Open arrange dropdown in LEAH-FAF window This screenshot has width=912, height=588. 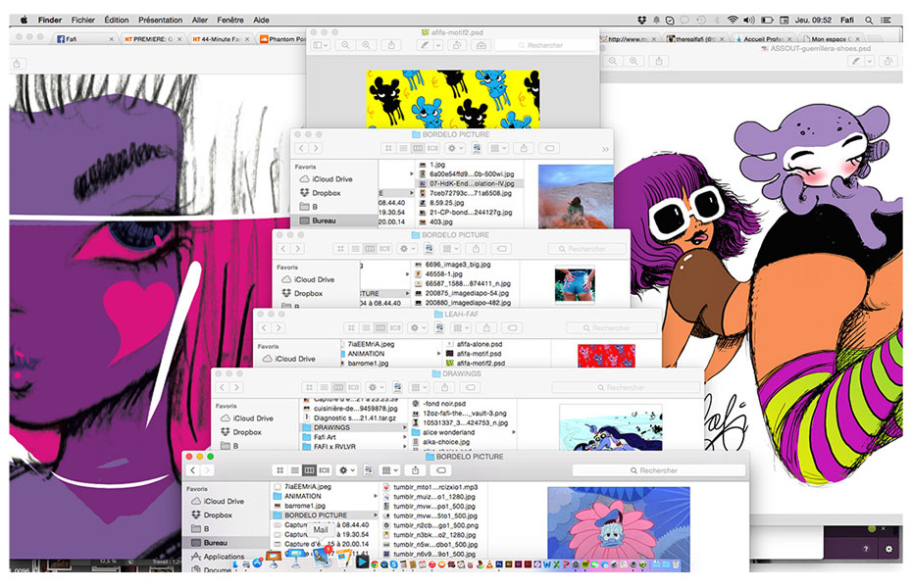pos(461,327)
